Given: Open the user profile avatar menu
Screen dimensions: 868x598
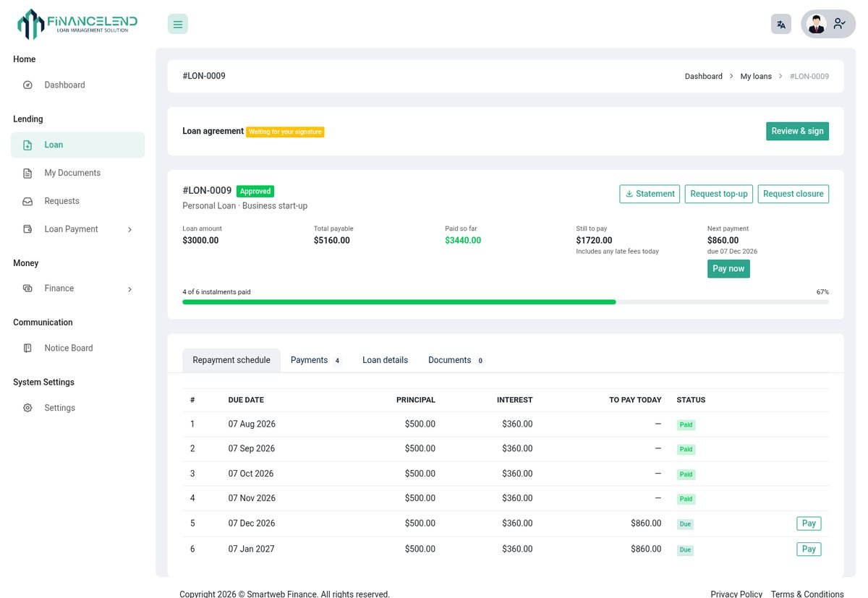Looking at the screenshot, I should 827,24.
